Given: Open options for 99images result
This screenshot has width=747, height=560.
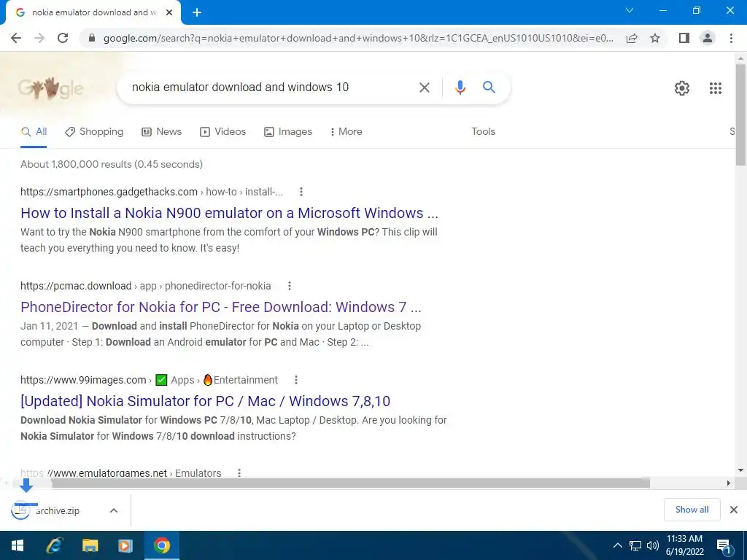Looking at the screenshot, I should [x=296, y=380].
